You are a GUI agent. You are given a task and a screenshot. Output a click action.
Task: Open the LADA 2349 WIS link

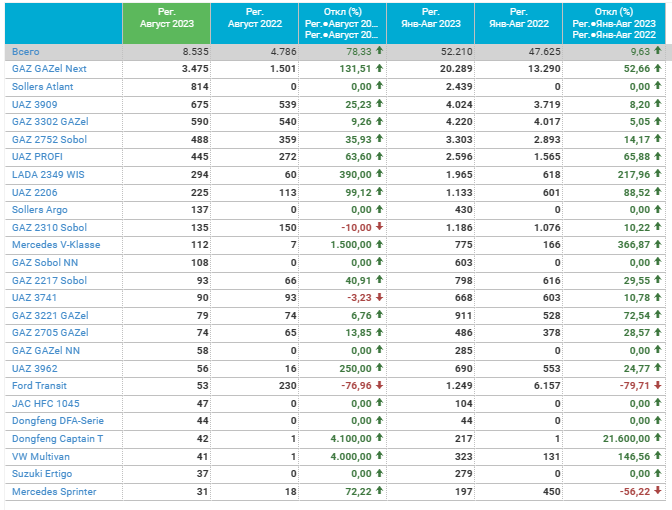click(x=48, y=175)
